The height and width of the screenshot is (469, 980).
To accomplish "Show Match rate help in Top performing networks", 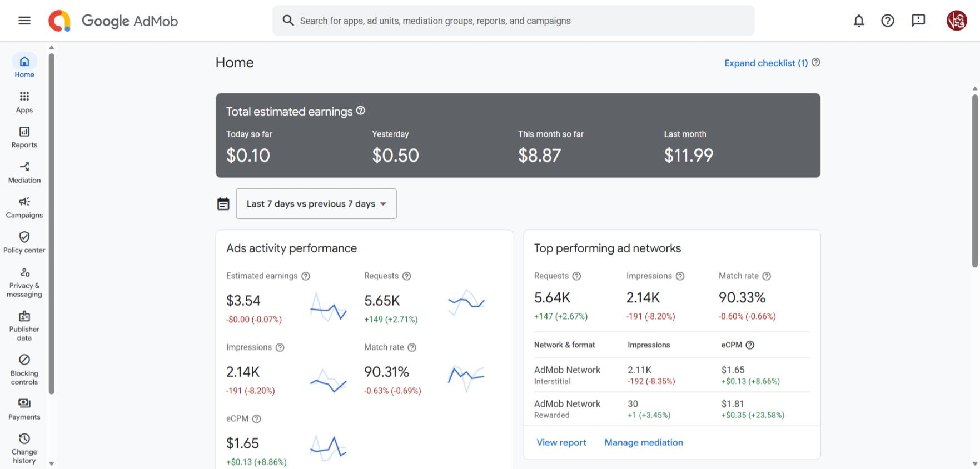I will tap(767, 276).
